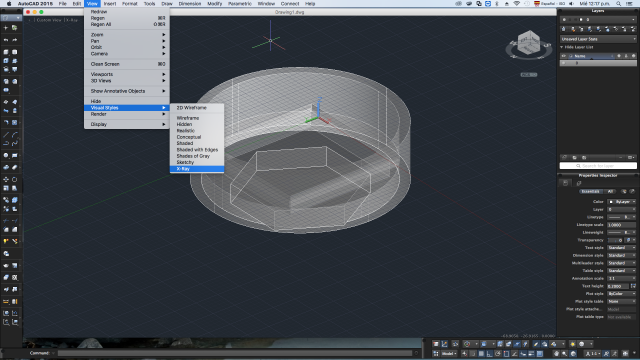The image size is (640, 360).
Task: Choose Conceptual visual style
Action: tap(197, 137)
